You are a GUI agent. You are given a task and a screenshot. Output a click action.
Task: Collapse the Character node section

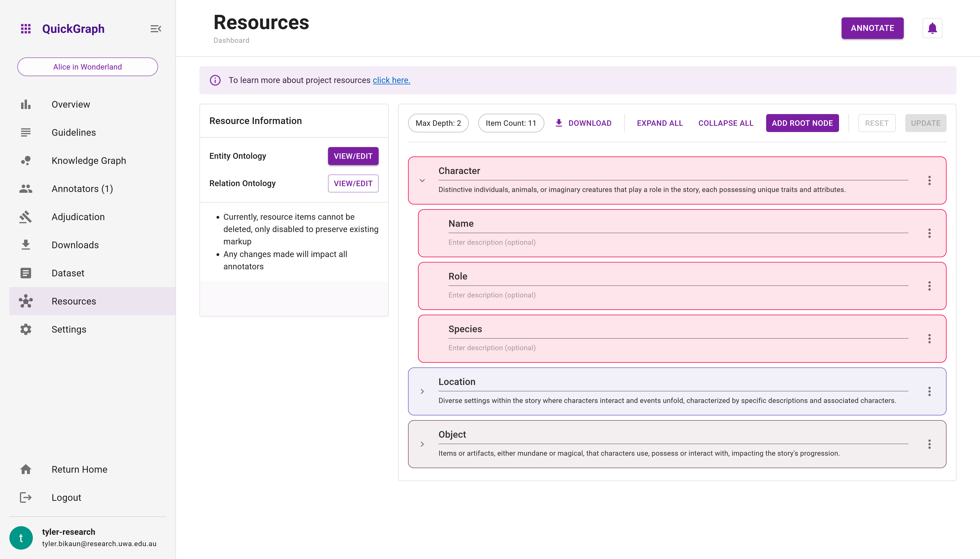coord(422,180)
